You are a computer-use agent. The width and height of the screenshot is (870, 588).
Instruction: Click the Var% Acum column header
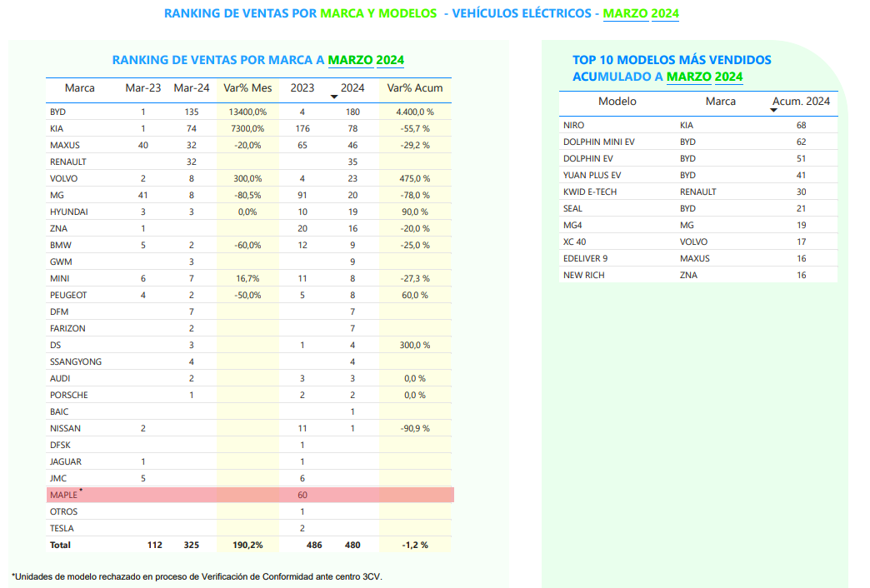[x=415, y=87]
